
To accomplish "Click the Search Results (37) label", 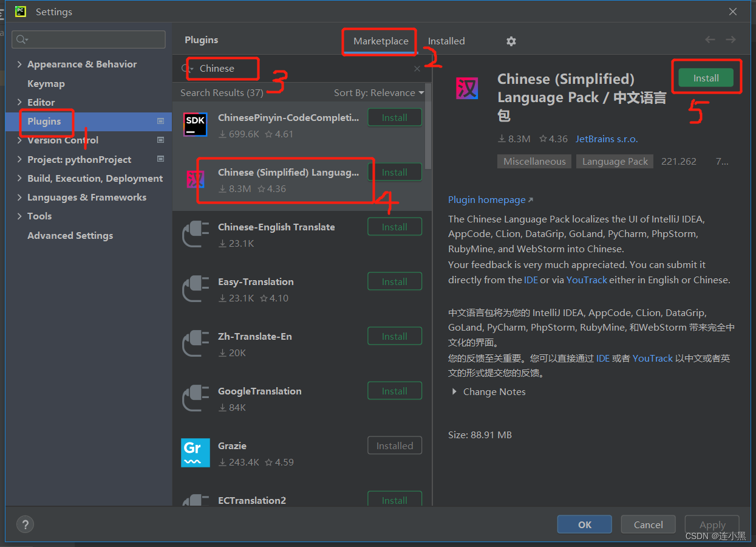I will pos(222,93).
